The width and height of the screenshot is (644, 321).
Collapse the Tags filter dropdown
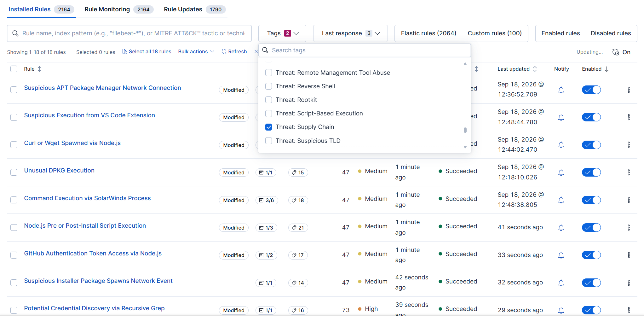(282, 33)
